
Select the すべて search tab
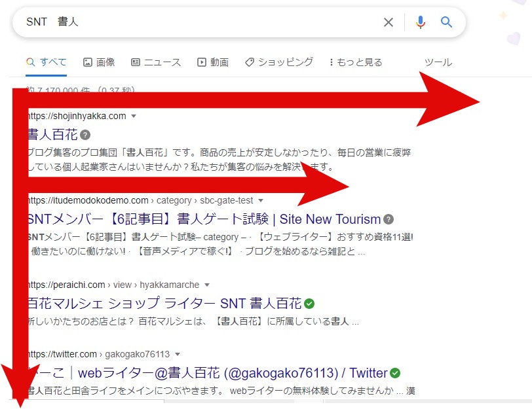point(46,62)
